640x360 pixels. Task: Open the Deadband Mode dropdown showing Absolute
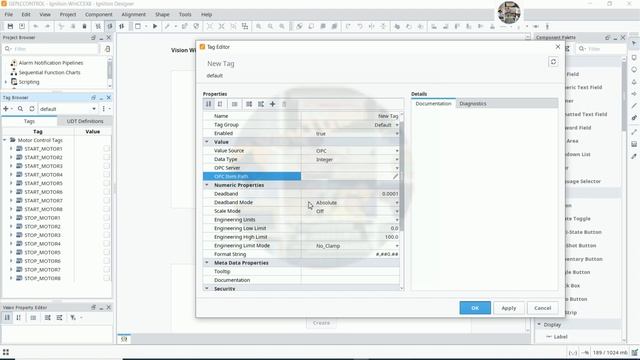point(397,202)
